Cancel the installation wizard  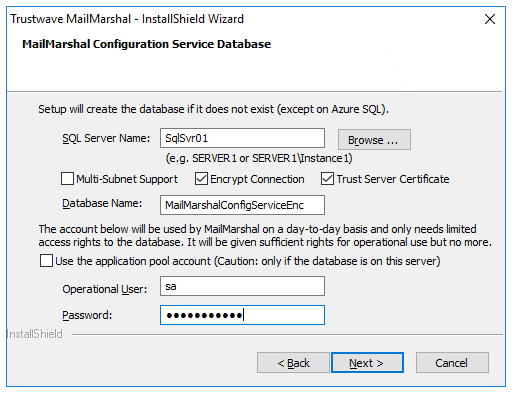pos(452,363)
